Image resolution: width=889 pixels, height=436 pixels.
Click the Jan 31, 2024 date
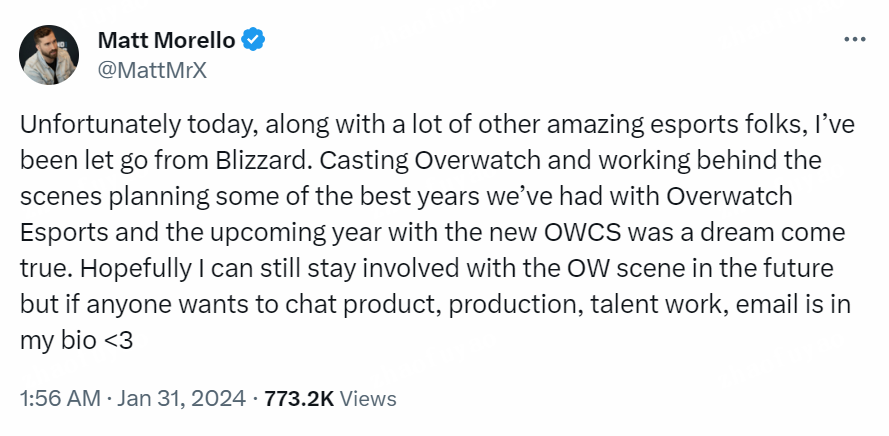[x=180, y=398]
